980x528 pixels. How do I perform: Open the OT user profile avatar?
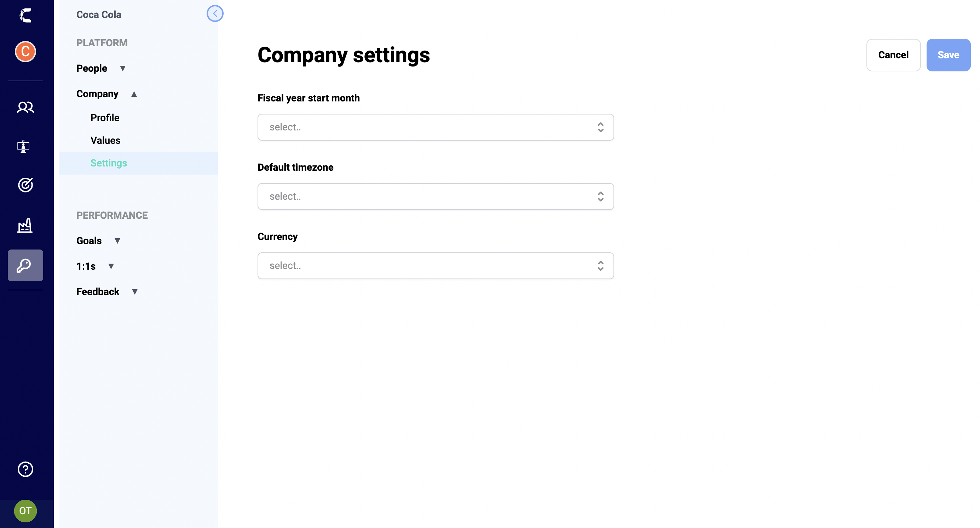click(25, 511)
